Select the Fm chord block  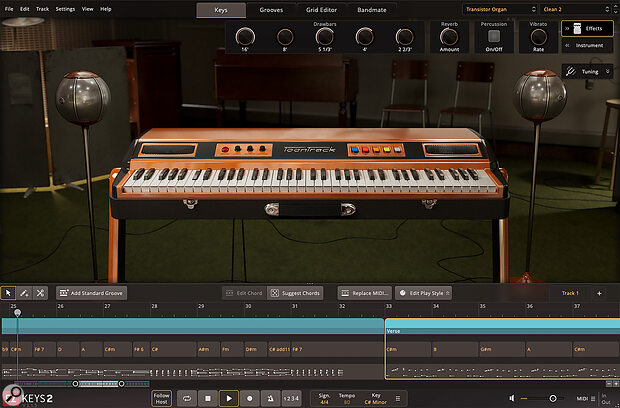click(232, 349)
